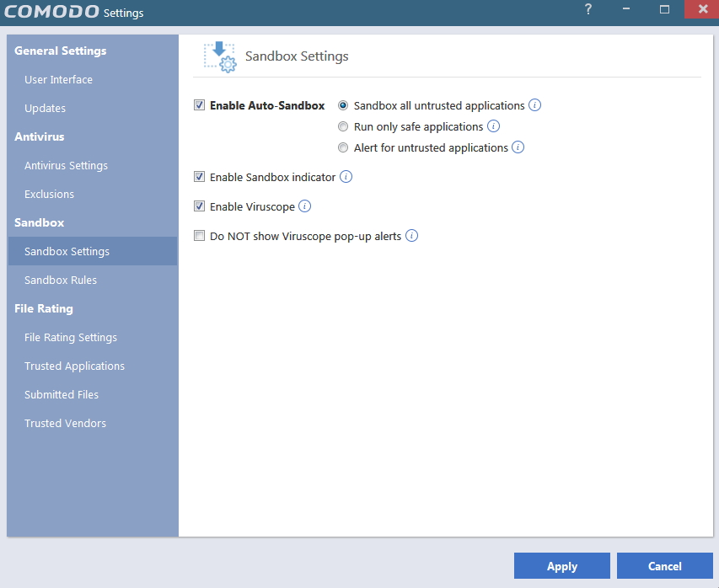Open Antivirus Settings page
The image size is (719, 588).
pyautogui.click(x=66, y=165)
